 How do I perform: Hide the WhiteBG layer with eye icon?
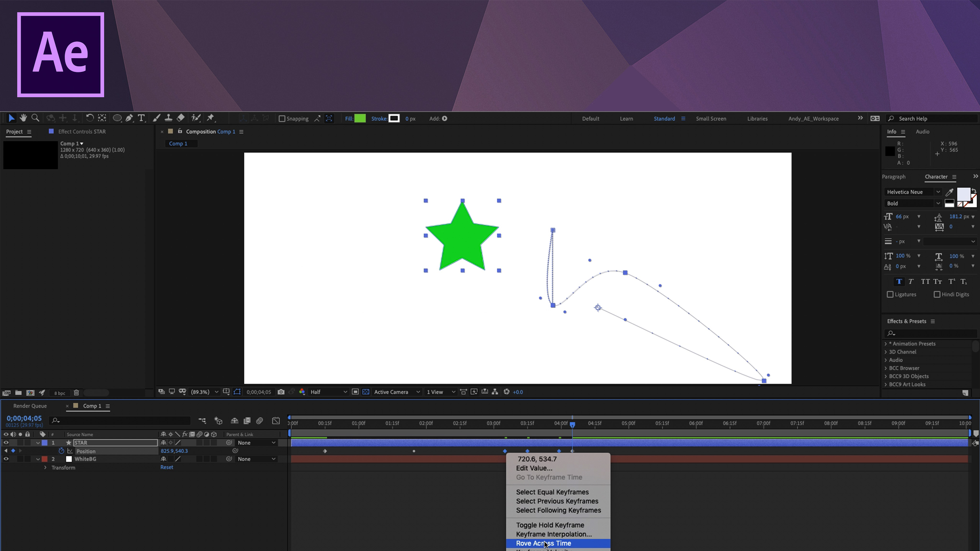click(x=6, y=459)
